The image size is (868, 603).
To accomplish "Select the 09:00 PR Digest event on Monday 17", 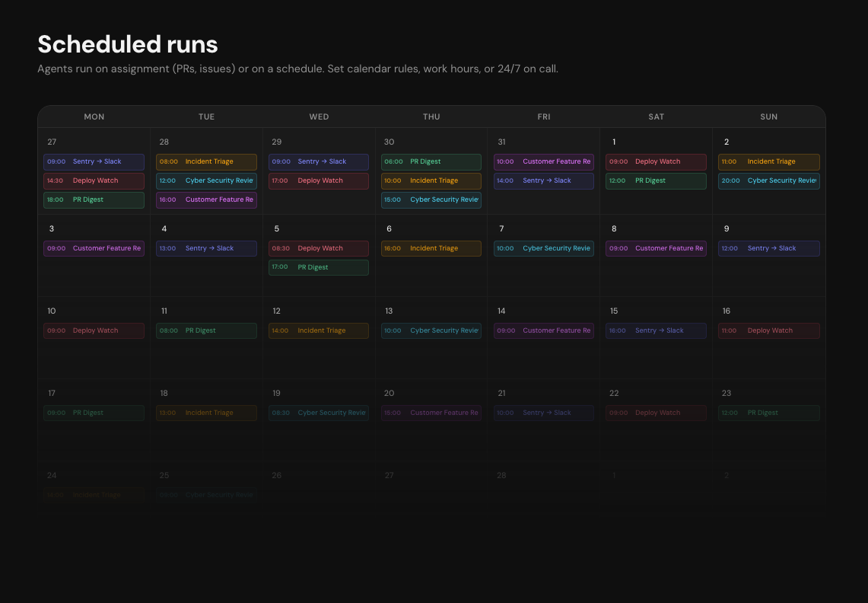I will [x=94, y=413].
